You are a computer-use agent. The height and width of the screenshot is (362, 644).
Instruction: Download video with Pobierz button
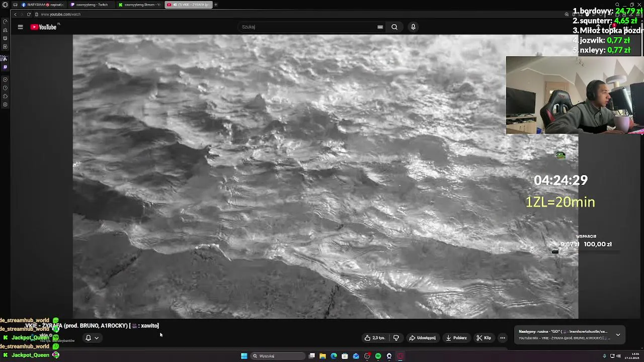tap(456, 338)
